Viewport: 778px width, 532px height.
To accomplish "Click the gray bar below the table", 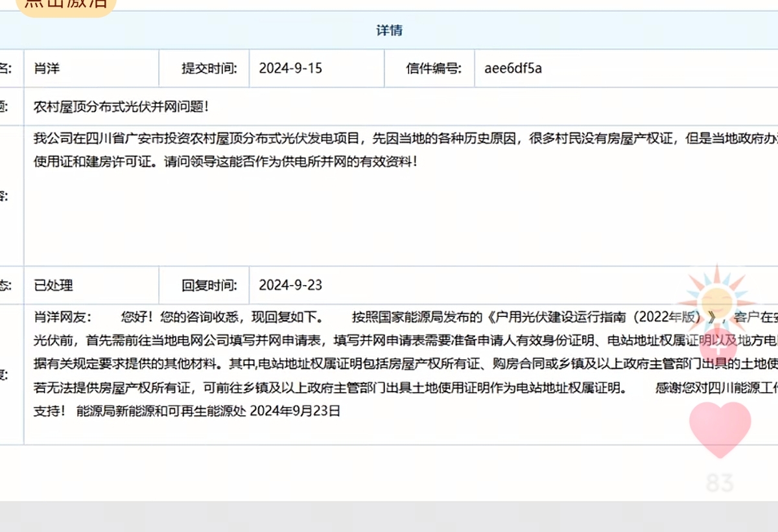I will [389, 516].
